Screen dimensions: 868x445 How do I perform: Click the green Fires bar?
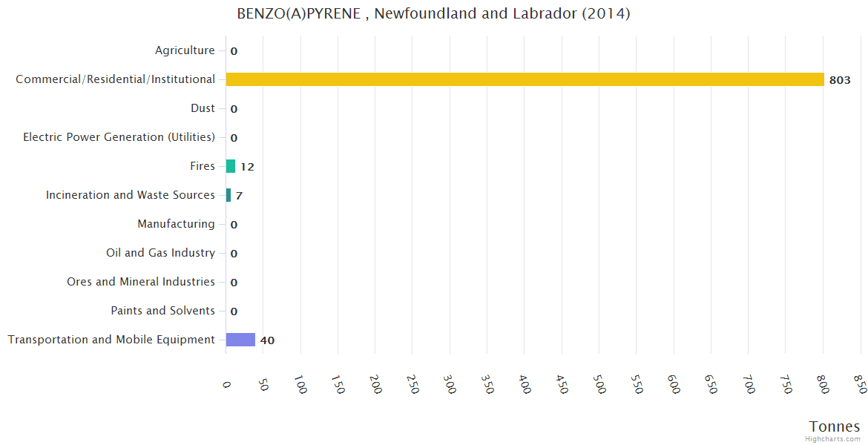point(231,166)
